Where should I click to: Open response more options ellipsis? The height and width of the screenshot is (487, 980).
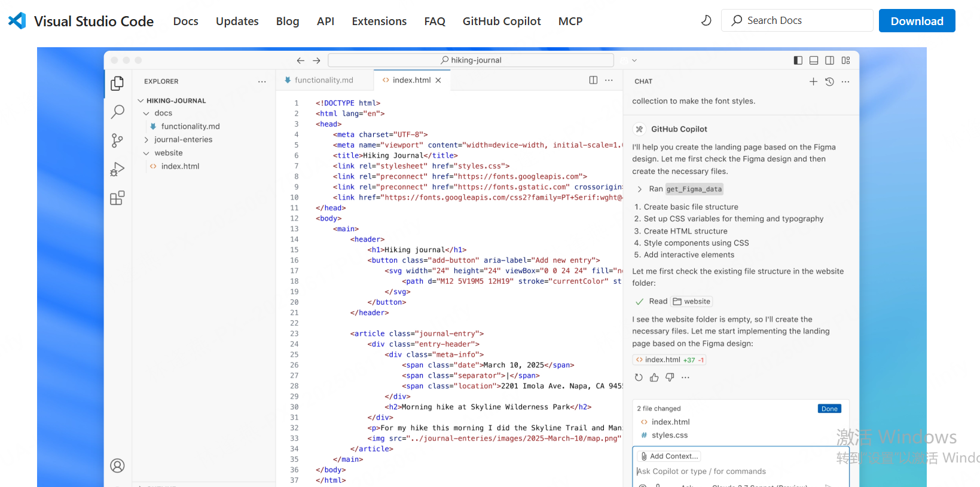pyautogui.click(x=685, y=378)
